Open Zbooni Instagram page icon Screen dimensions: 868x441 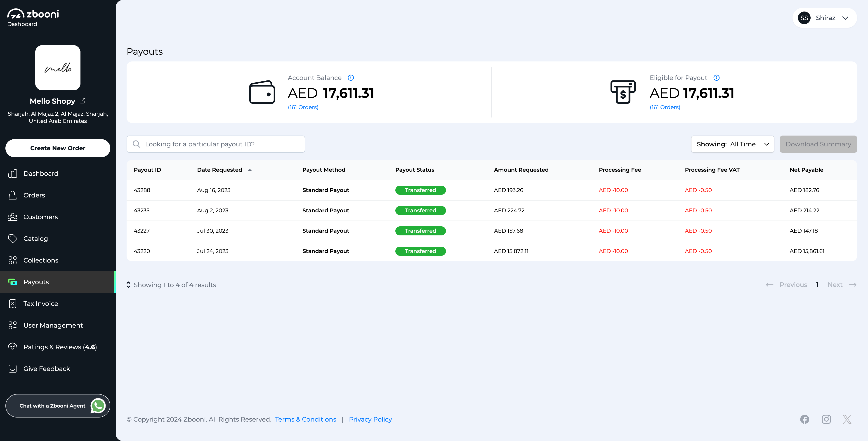click(x=826, y=419)
